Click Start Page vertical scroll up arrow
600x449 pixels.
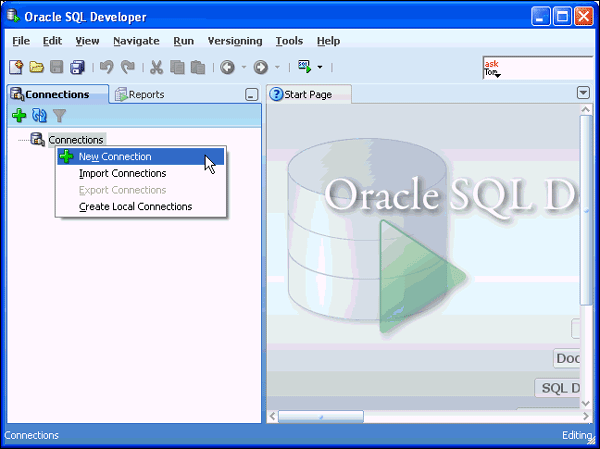tap(585, 110)
